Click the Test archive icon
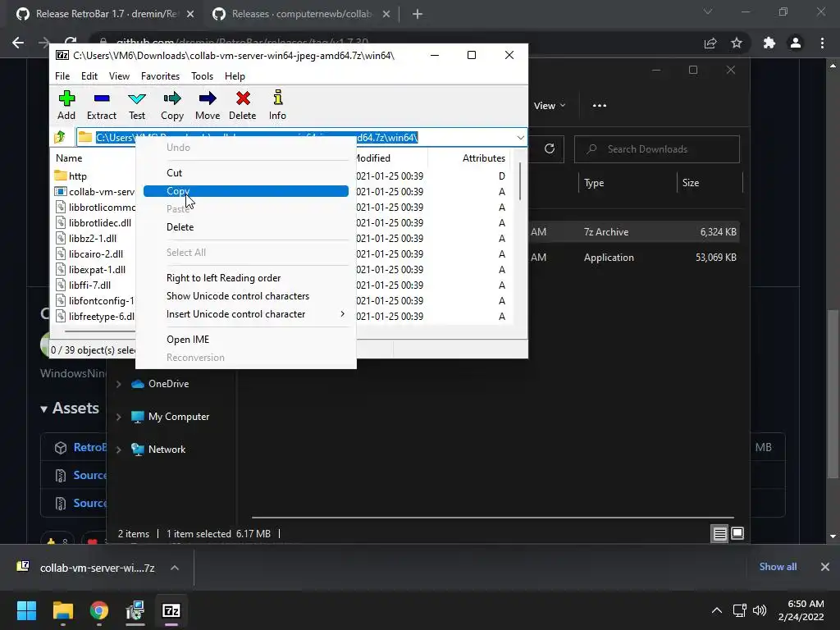 (x=137, y=105)
